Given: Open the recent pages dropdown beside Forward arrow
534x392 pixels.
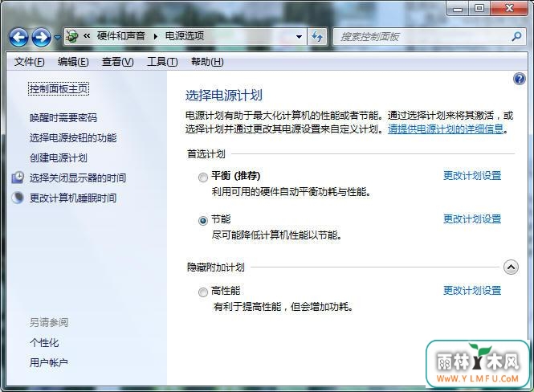Looking at the screenshot, I should click(x=57, y=37).
